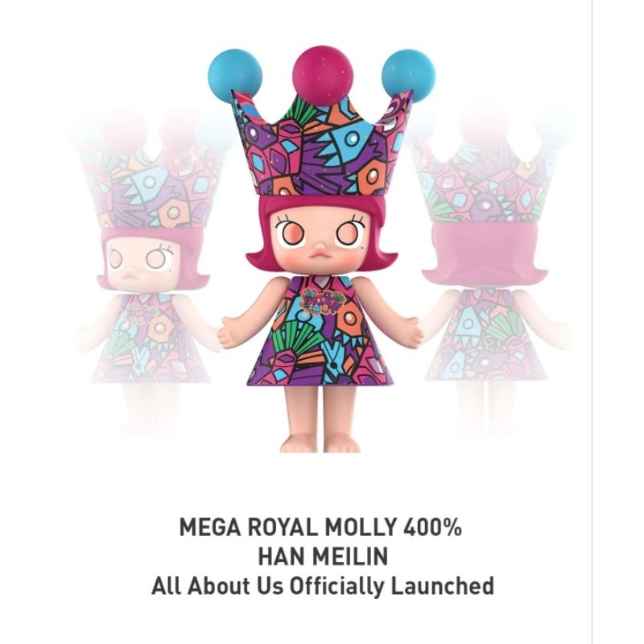Screen dimensions: 644x644
Task: Click "All About Us Officially Launched" text
Action: point(323,586)
